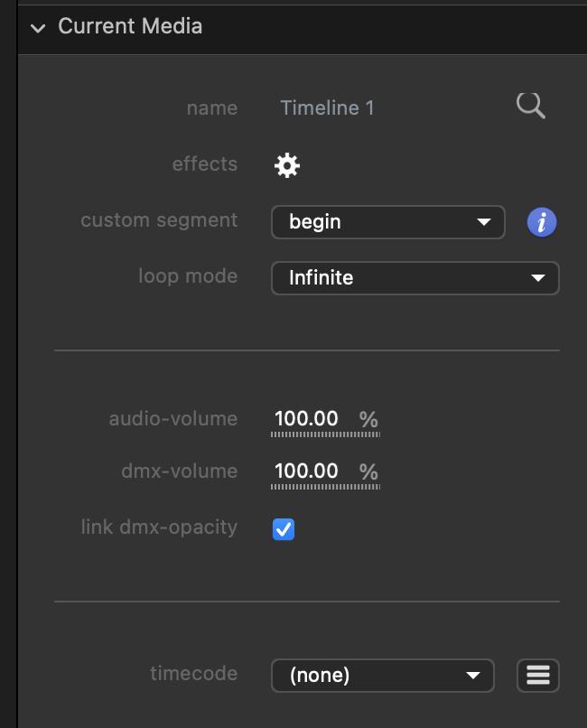Viewport: 587px width, 728px height.
Task: Open effects via the gear icon
Action: click(287, 165)
